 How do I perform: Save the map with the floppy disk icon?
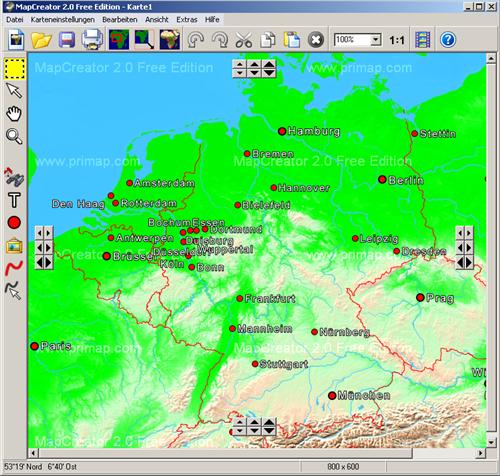67,40
